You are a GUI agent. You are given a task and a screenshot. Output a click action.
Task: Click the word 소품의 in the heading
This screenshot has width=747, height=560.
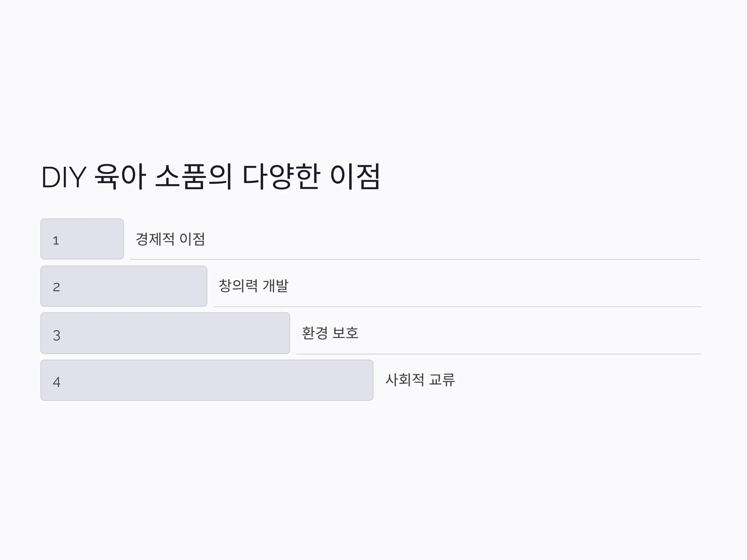pyautogui.click(x=194, y=176)
